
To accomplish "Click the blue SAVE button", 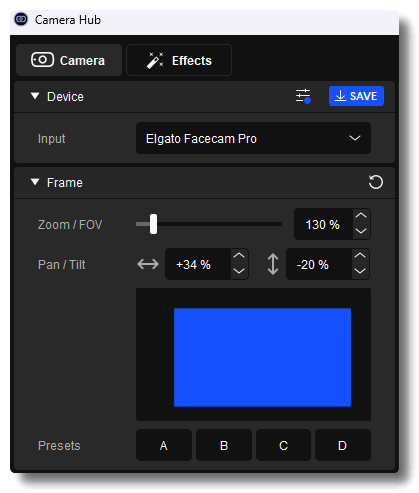I will coord(356,96).
